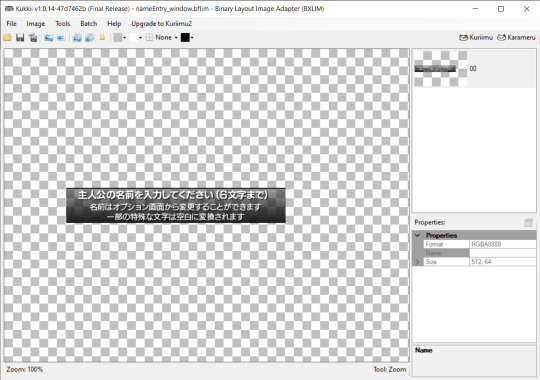540x380 pixels.
Task: Collapse the Properties category header
Action: point(418,235)
